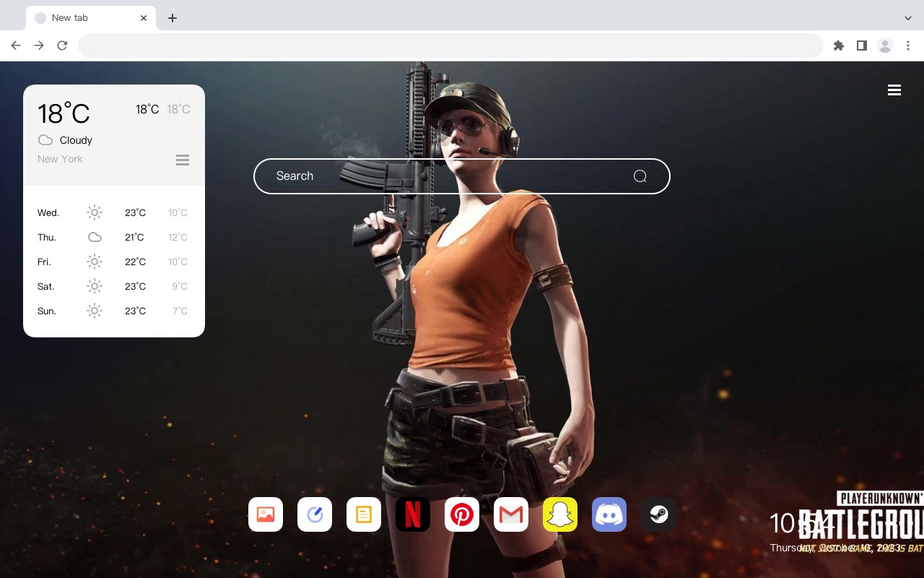Image resolution: width=924 pixels, height=578 pixels.
Task: Click into the Search input field
Action: (x=462, y=176)
